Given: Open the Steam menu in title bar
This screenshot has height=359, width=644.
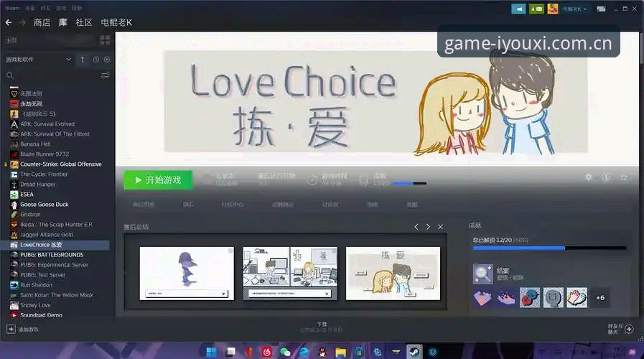Looking at the screenshot, I should tap(13, 8).
